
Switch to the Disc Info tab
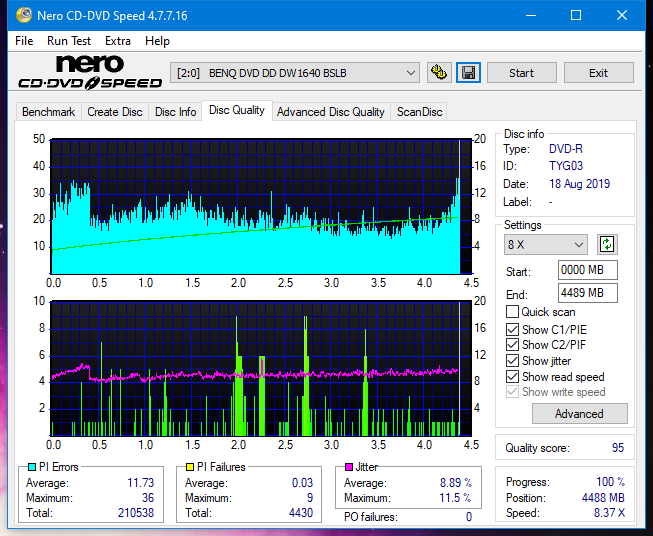coord(175,112)
